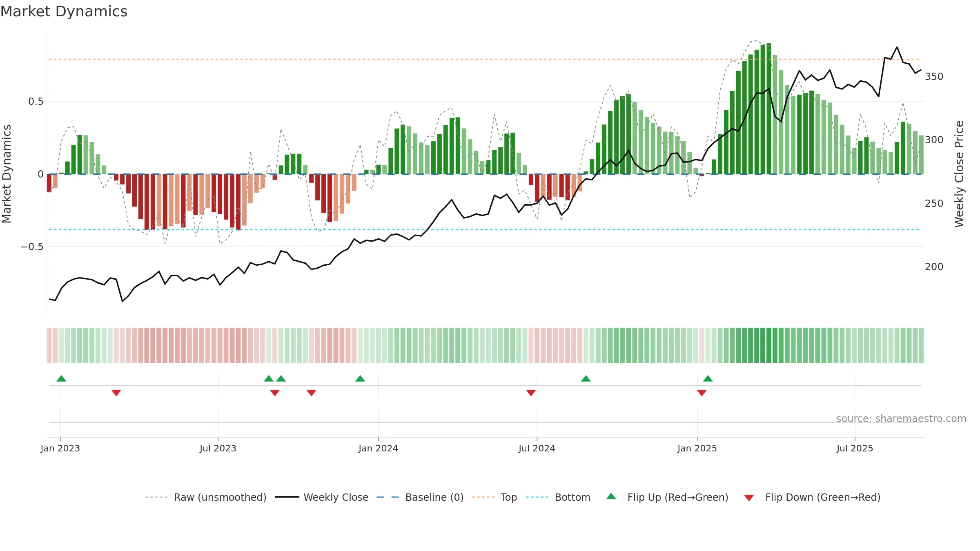The height and width of the screenshot is (551, 980).
Task: Select the Flip Down marker at Jan 2025
Action: [702, 393]
